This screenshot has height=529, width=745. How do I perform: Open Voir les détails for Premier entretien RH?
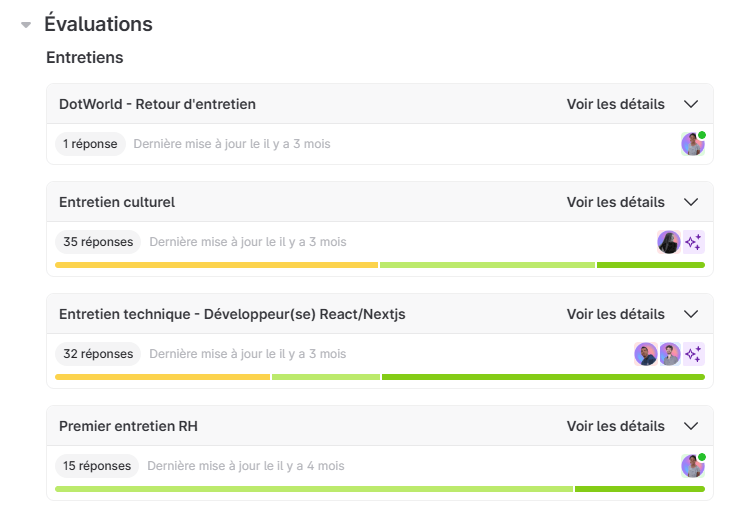pyautogui.click(x=615, y=426)
